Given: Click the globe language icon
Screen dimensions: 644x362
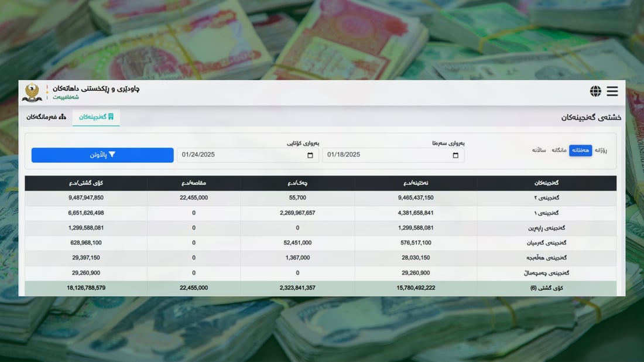Looking at the screenshot, I should (x=595, y=91).
